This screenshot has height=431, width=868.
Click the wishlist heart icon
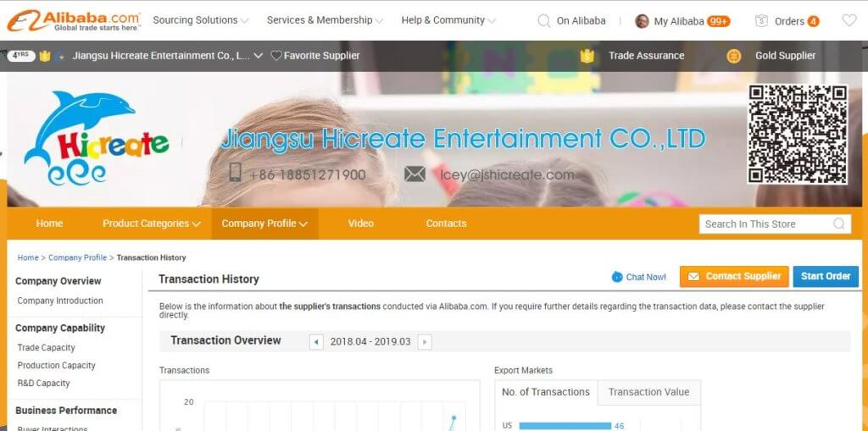[849, 20]
